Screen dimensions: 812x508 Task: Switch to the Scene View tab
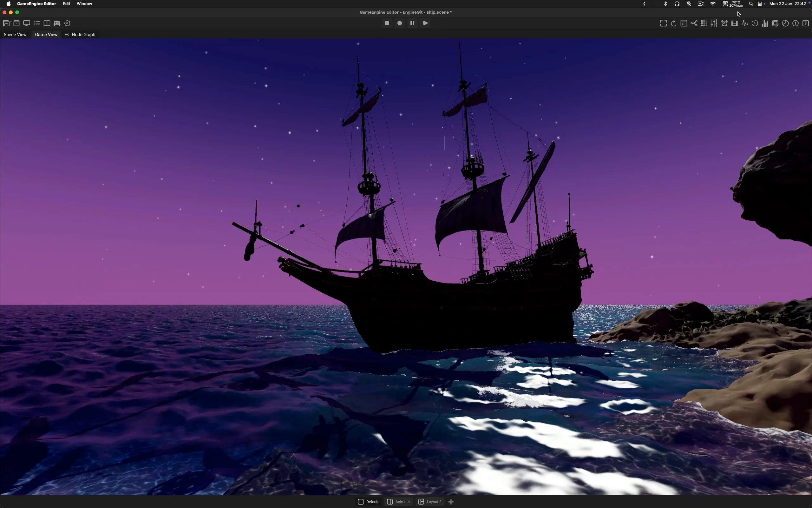[x=15, y=35]
